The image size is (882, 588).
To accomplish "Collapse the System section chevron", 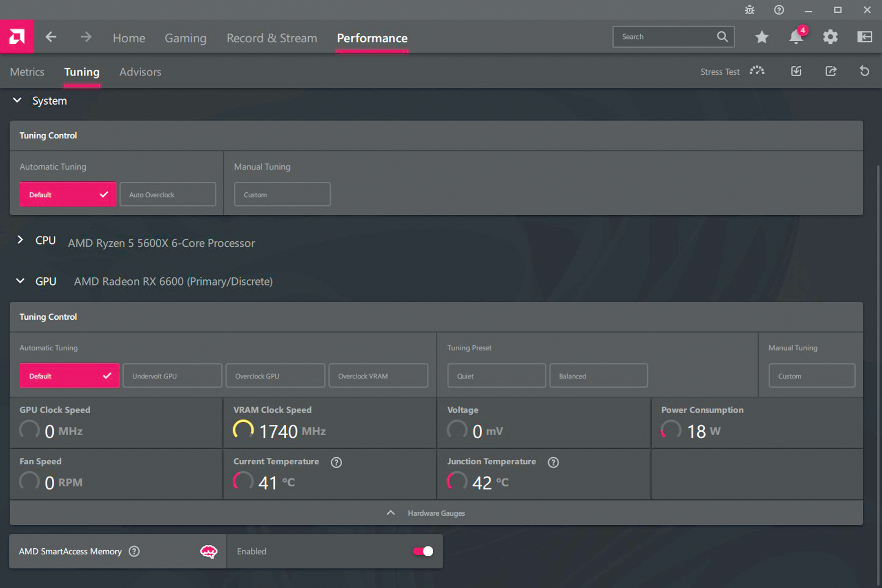I will [17, 100].
